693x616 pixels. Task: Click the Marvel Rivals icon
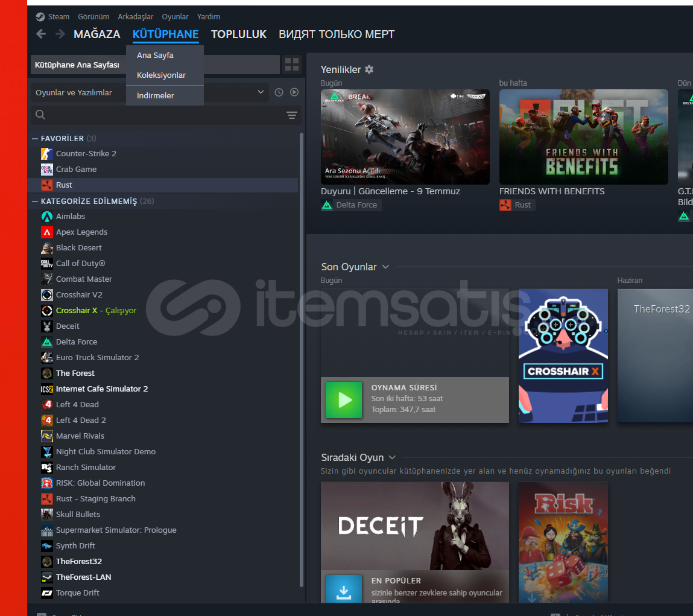tap(47, 436)
